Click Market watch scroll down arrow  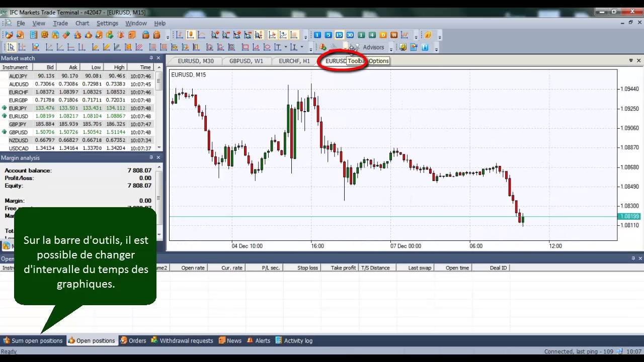click(159, 147)
